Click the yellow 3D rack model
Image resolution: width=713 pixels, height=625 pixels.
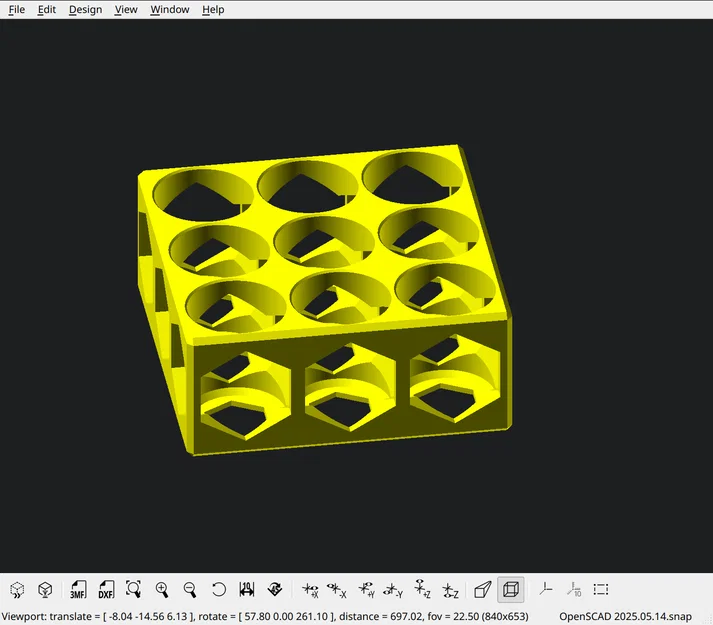325,300
